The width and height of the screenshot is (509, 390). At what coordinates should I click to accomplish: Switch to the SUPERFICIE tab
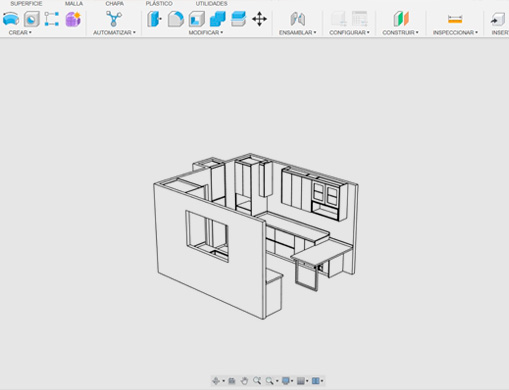[26, 4]
